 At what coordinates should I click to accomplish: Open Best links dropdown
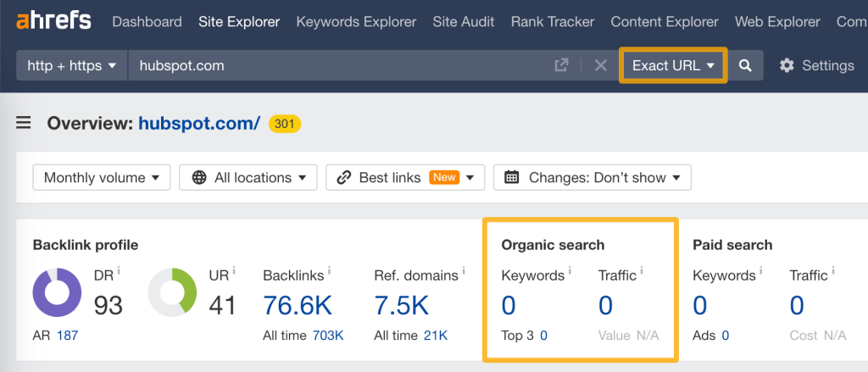[405, 178]
